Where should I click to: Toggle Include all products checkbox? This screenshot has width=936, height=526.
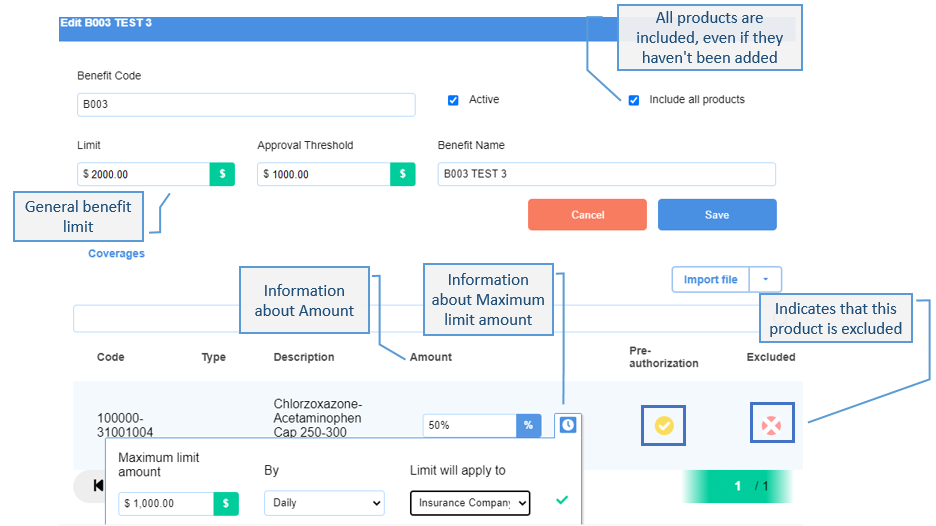pyautogui.click(x=634, y=100)
